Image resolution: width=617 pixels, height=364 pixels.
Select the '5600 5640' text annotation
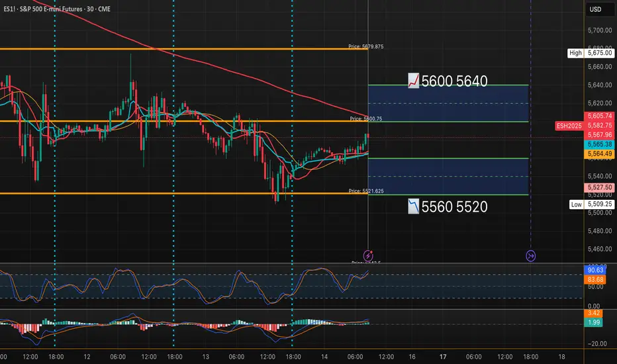point(455,81)
